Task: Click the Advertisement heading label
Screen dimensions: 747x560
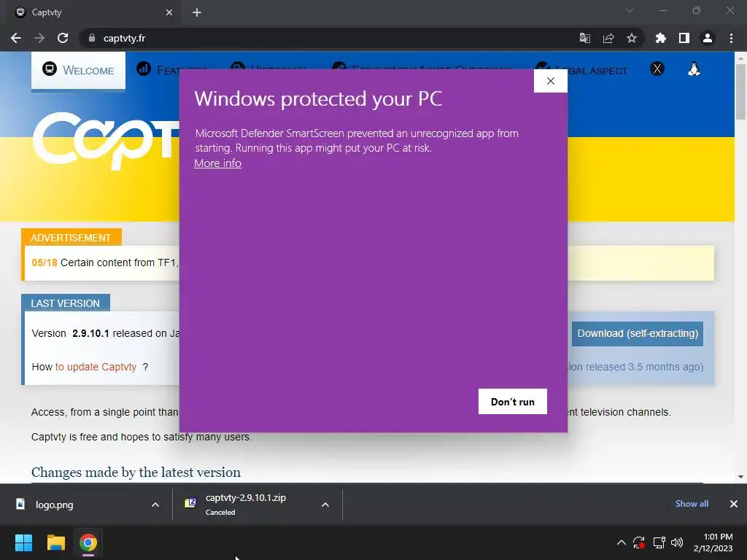Action: click(71, 238)
